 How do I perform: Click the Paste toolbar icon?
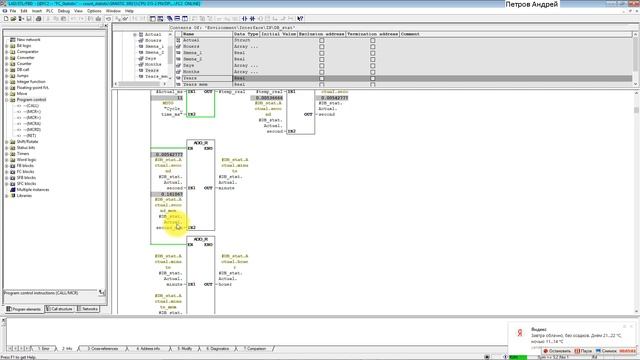coord(63,19)
